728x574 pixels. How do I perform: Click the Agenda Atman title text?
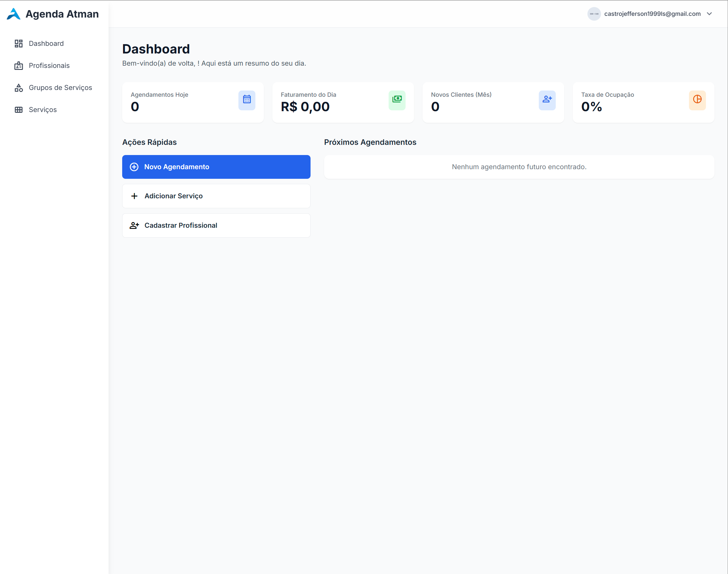(x=62, y=14)
